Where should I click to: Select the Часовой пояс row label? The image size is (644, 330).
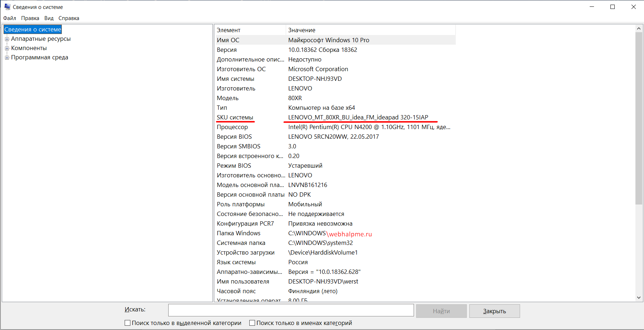[x=236, y=291]
